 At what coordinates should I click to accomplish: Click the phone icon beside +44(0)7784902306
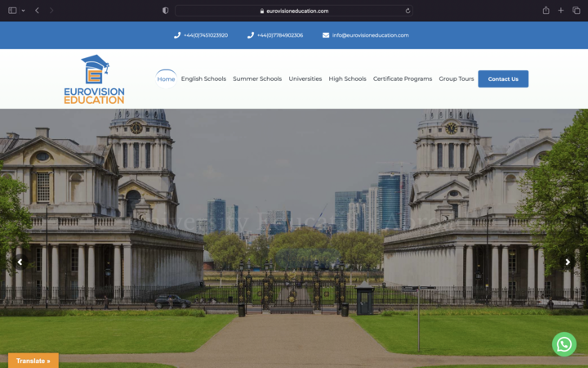pyautogui.click(x=251, y=35)
